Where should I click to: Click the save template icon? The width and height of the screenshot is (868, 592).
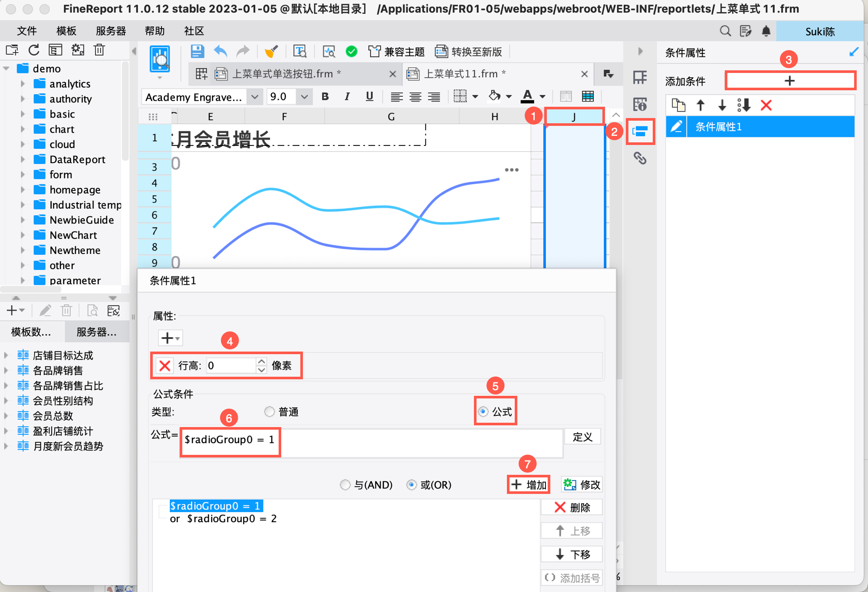click(197, 52)
